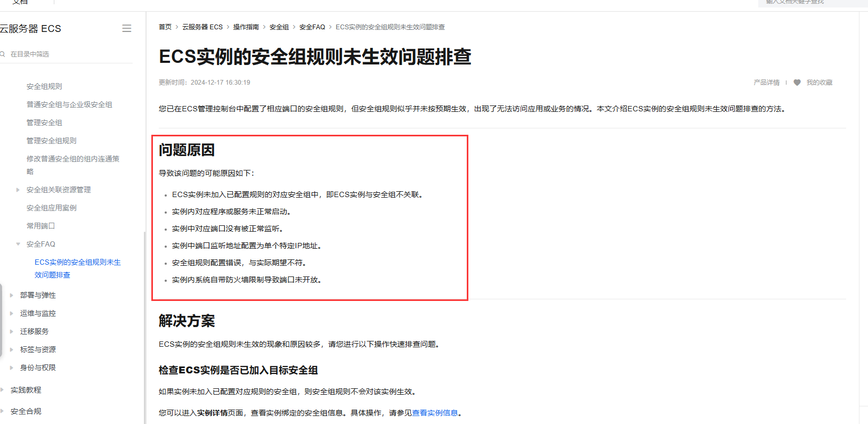Expand 运维与监控 section arrow
The height and width of the screenshot is (424, 868).
click(x=11, y=313)
